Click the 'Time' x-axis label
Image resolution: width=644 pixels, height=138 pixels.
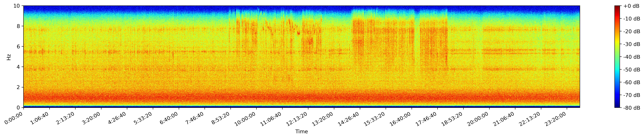pyautogui.click(x=301, y=132)
